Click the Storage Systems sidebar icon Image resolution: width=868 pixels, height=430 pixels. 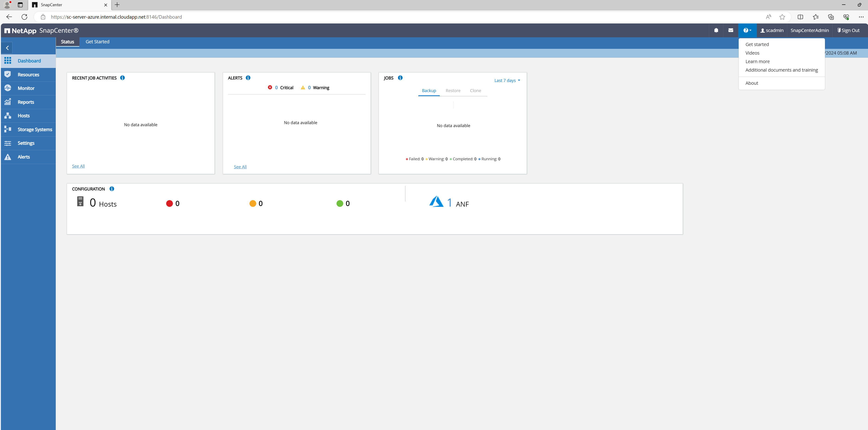pos(8,129)
